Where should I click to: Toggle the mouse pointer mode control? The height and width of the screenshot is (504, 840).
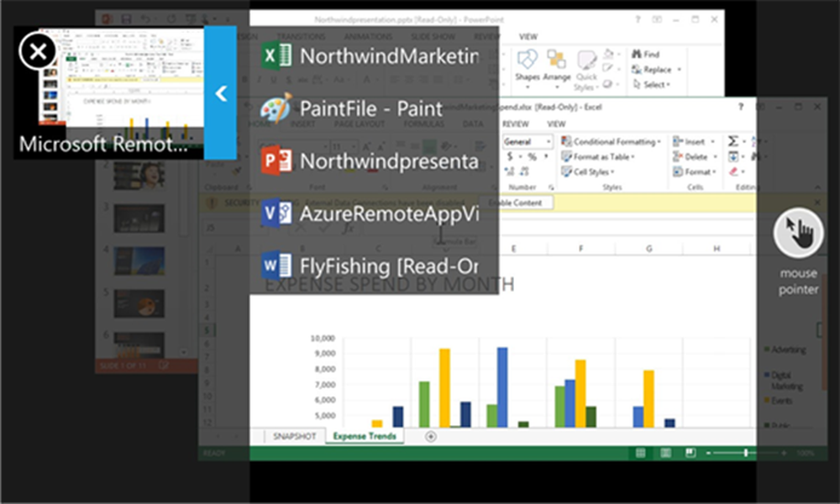coord(798,233)
